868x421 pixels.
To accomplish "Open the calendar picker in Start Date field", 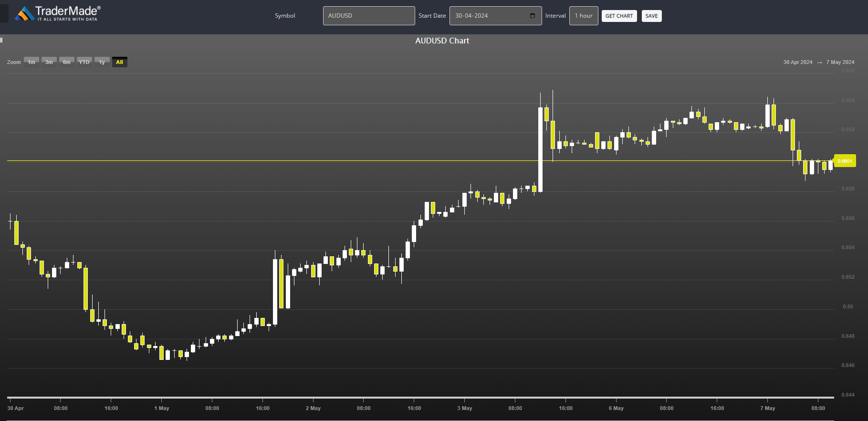I will tap(533, 16).
